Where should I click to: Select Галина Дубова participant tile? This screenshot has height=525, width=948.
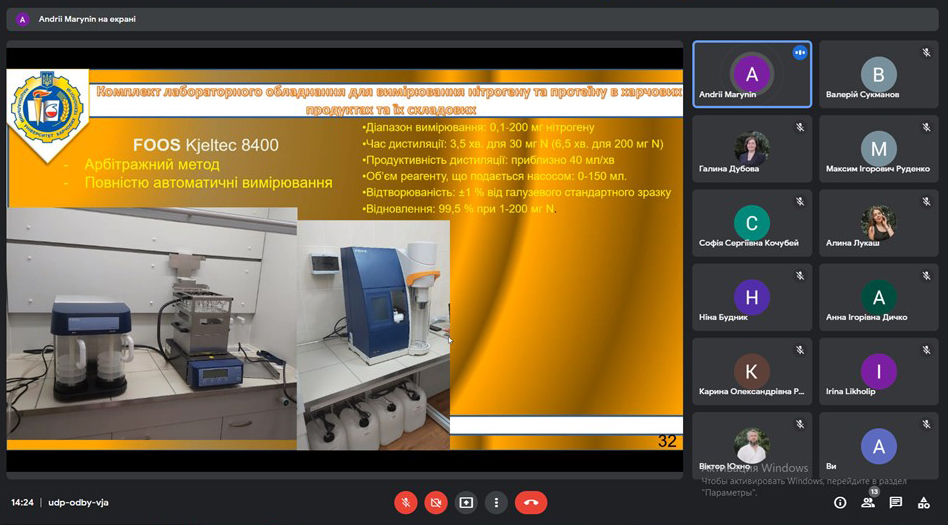point(752,149)
